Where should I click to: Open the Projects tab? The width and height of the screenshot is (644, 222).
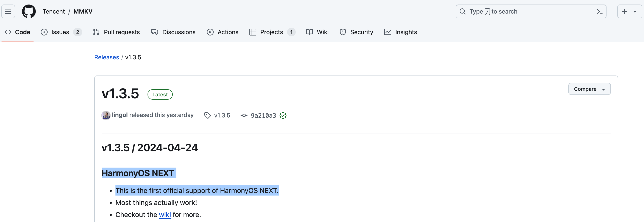(x=272, y=32)
